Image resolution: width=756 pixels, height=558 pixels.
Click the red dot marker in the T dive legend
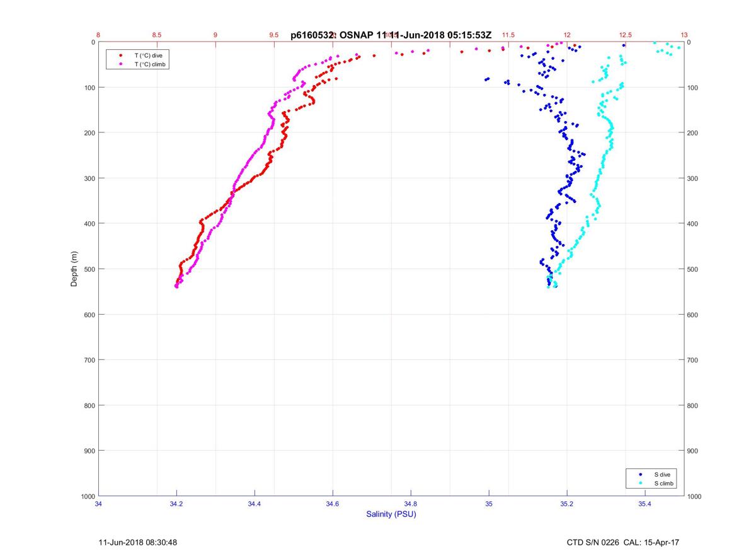tap(120, 55)
